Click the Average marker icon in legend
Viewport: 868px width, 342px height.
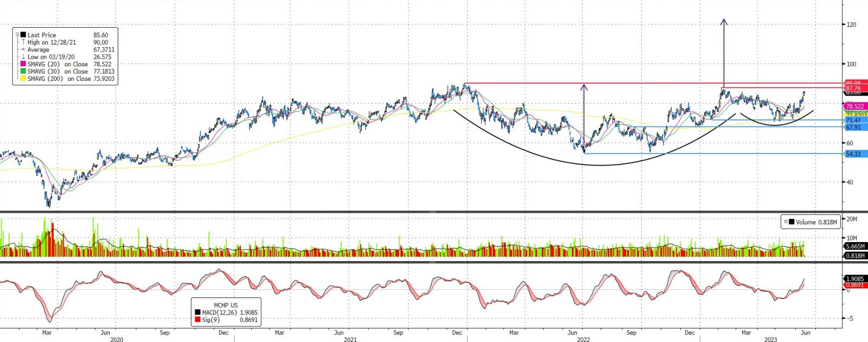pos(23,49)
